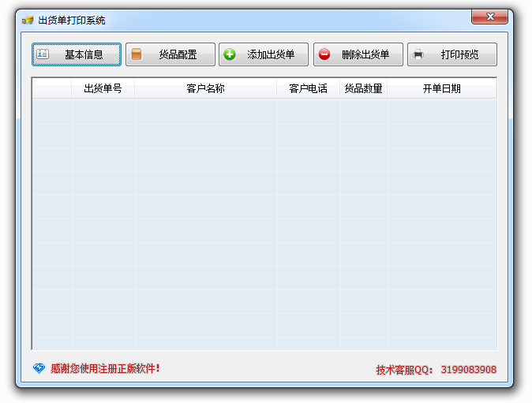Screen dimensions: 532x403
Task: Click the 感谢您使用注册正版软件 text
Action: click(105, 368)
